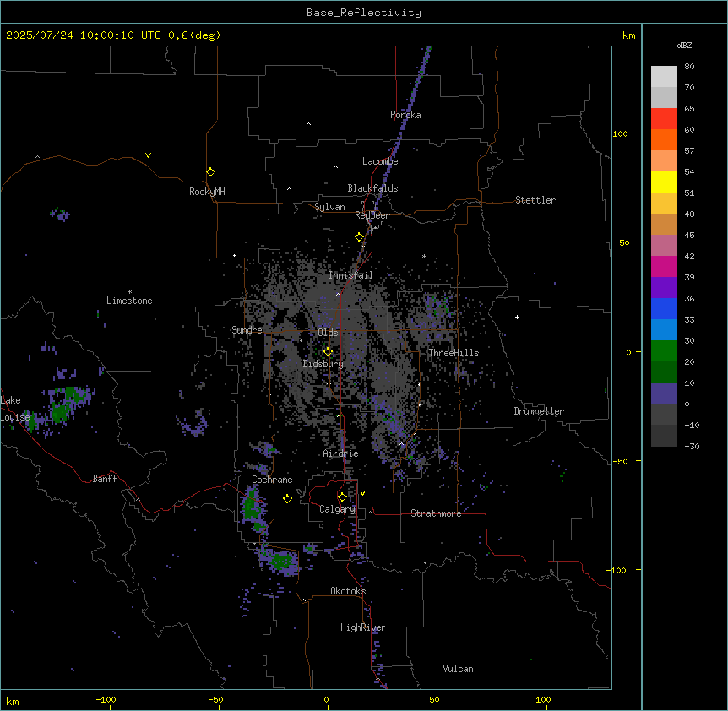
Task: Click the Okotoks city label
Action: (x=348, y=591)
